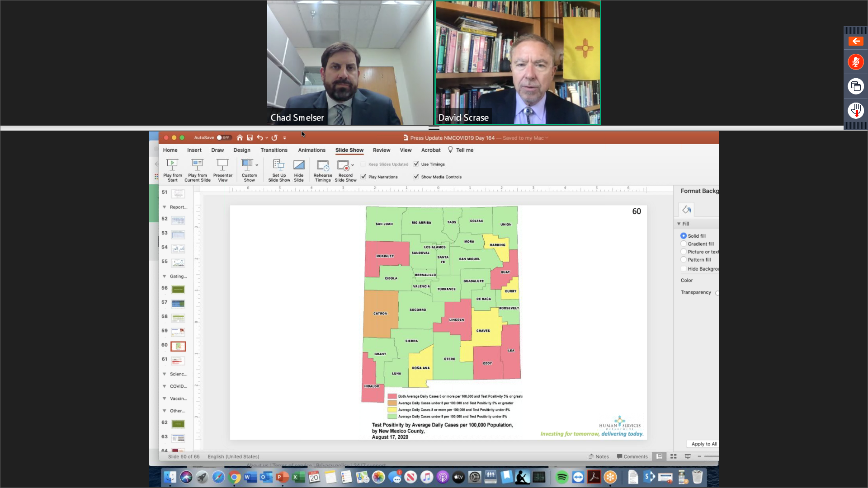Click the Hide Slide icon
The width and height of the screenshot is (868, 488).
coord(299,164)
